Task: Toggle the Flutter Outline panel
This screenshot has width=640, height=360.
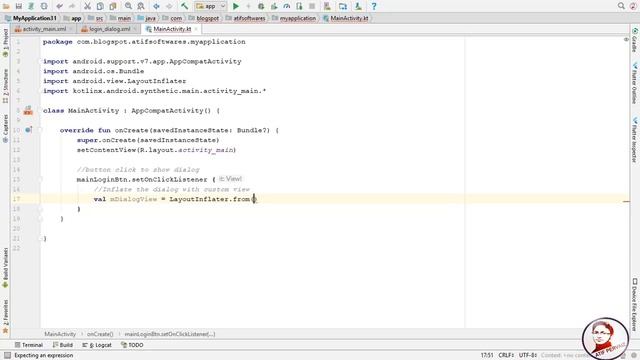Action: pos(635,83)
